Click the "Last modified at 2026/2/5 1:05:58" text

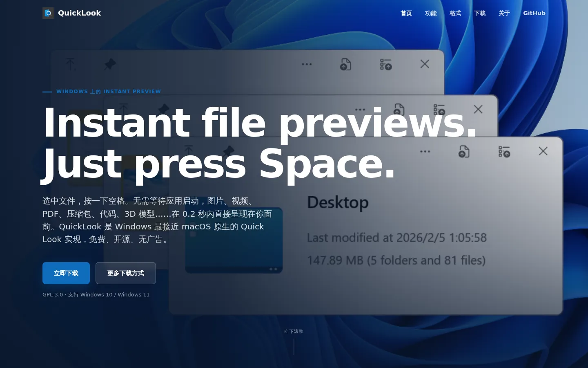pyautogui.click(x=397, y=238)
